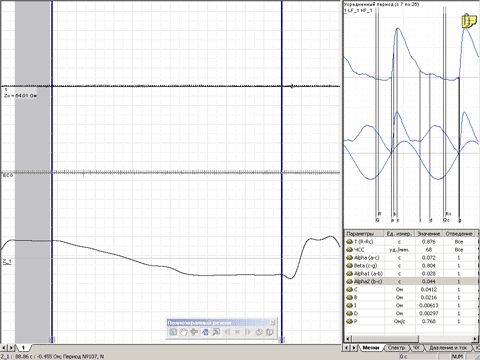
Task: Click the ECG channel label
Action: [8, 175]
